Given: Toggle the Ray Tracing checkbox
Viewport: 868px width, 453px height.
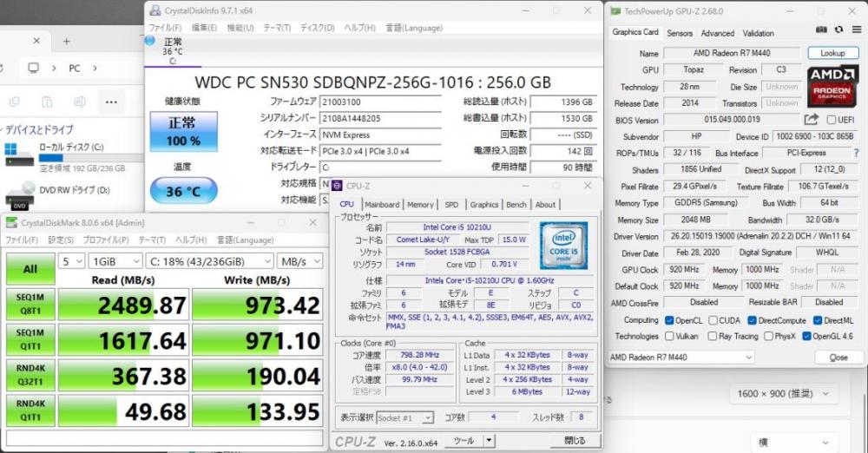Looking at the screenshot, I should point(713,336).
